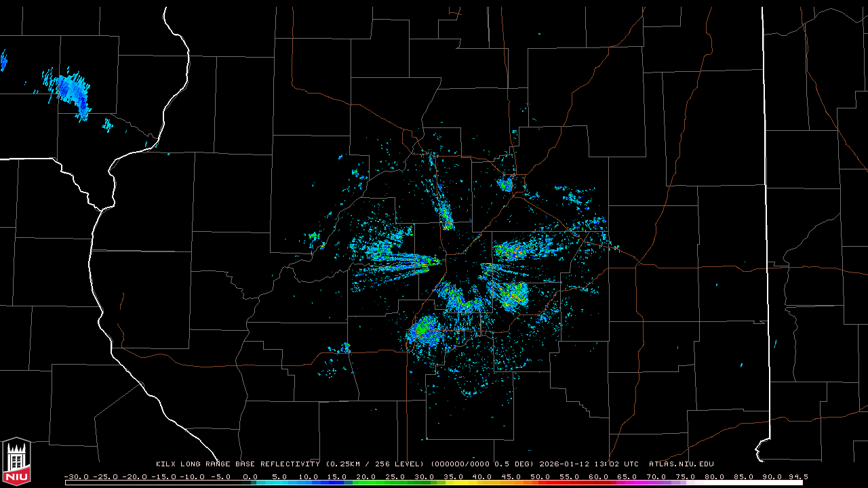Screen dimensions: 868x488
Task: Click the -25.0 scale value
Action: coord(105,476)
